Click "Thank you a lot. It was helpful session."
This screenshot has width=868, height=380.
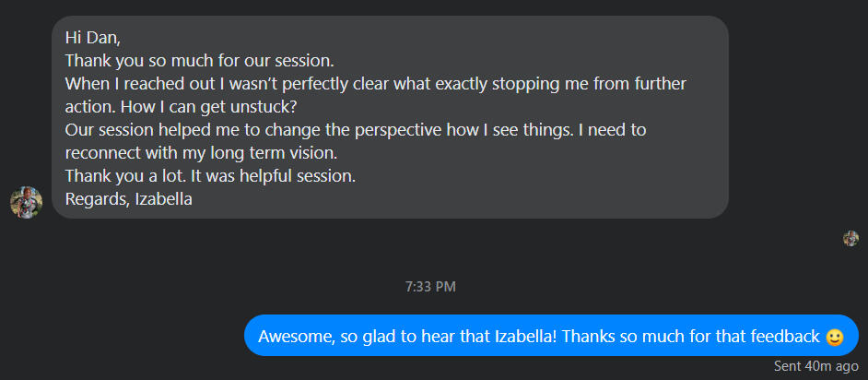click(x=210, y=175)
